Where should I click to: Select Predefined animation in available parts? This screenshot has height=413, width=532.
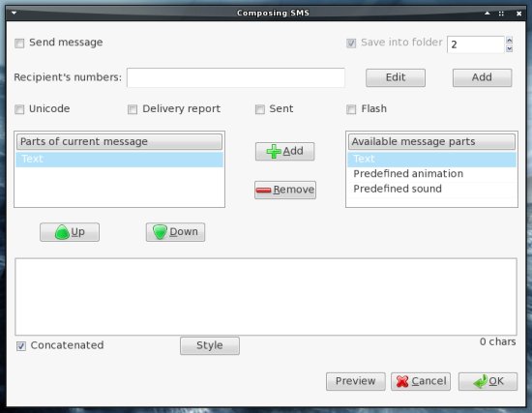(x=431, y=174)
